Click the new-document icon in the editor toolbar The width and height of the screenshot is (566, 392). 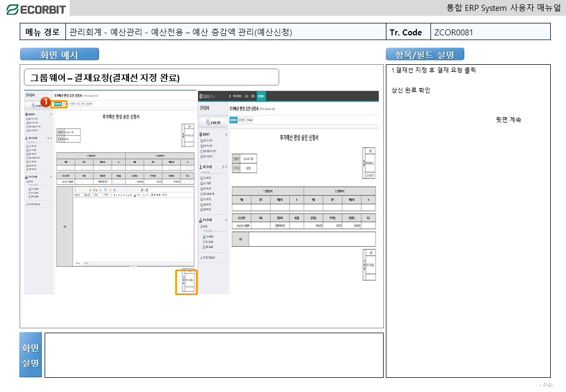76,189
